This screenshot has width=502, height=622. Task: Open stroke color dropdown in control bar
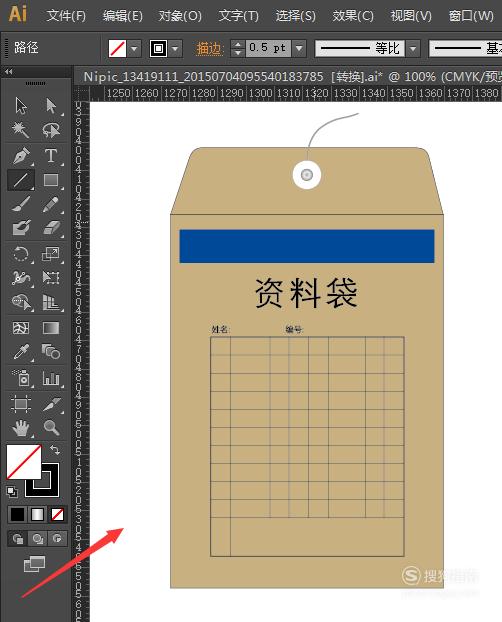(x=175, y=49)
